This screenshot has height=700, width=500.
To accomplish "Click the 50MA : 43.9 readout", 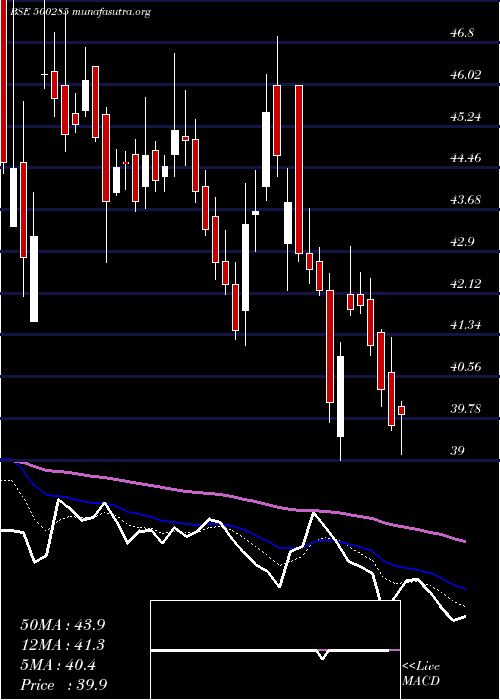I will pos(63,624).
